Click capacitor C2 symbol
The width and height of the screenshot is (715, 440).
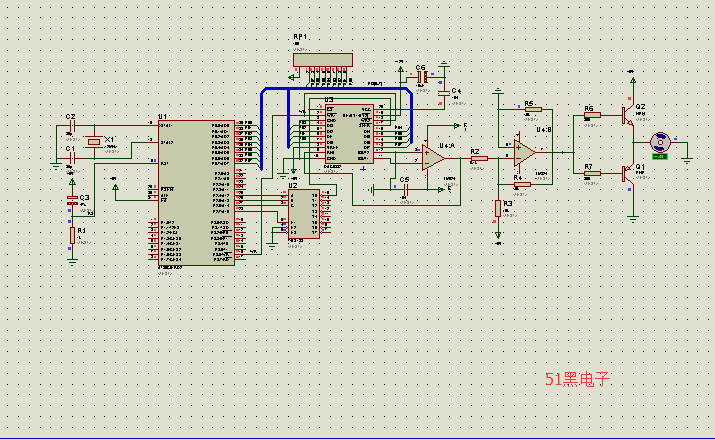(x=71, y=125)
